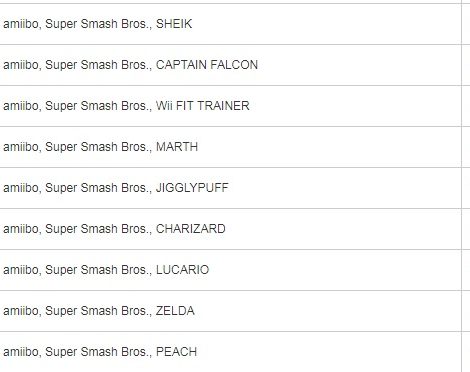Click the narrow cell beside the ZELDA row
This screenshot has width=470, height=372.
point(466,311)
